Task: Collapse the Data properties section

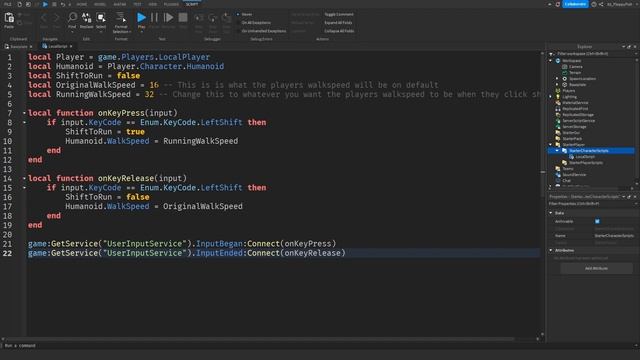Action: (x=551, y=213)
